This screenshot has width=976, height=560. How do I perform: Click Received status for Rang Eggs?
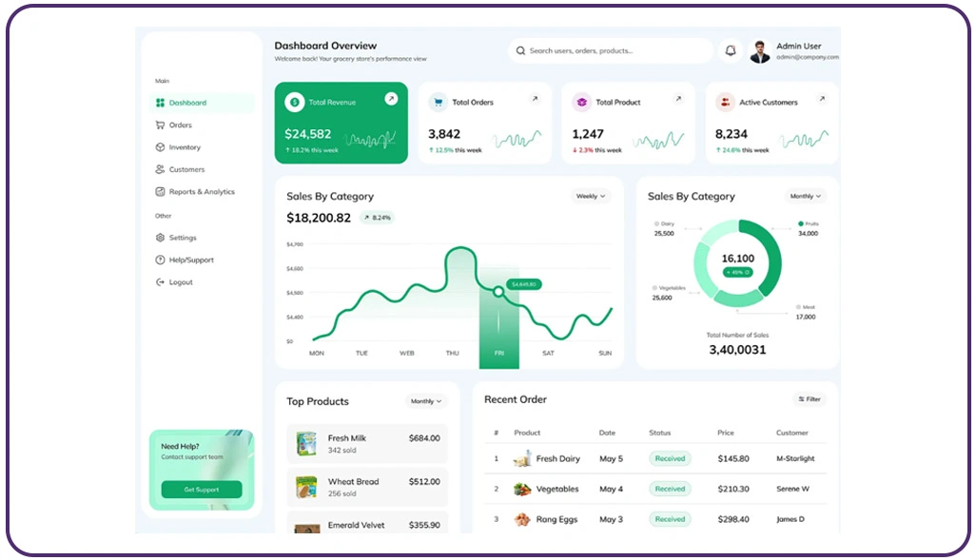click(x=670, y=519)
